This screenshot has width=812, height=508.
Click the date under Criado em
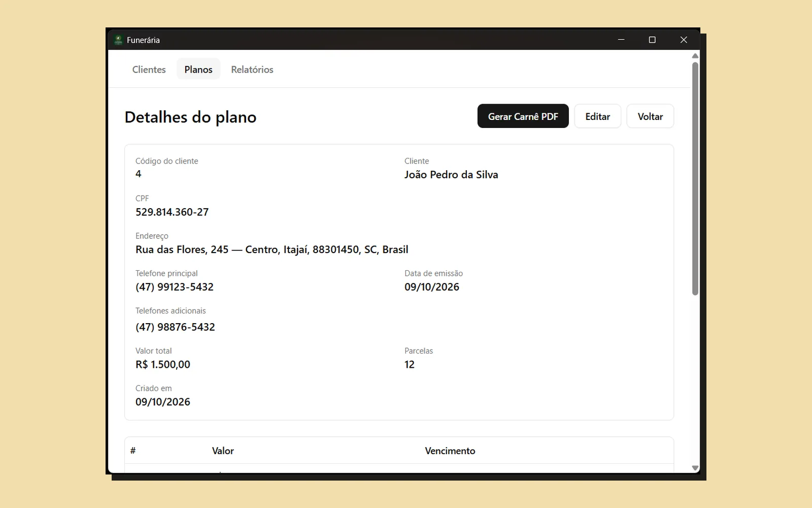[163, 402]
